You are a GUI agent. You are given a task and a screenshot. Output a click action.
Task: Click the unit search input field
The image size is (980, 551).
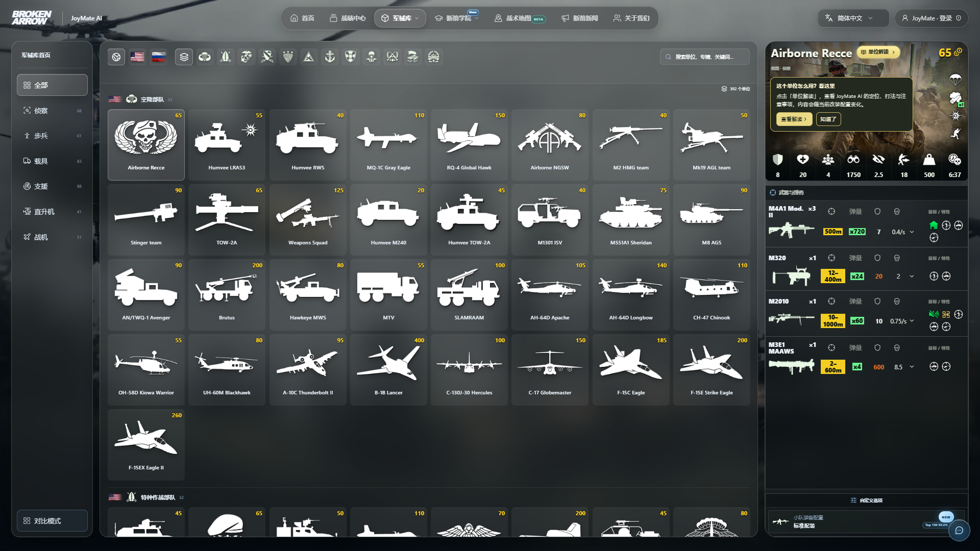pos(705,57)
